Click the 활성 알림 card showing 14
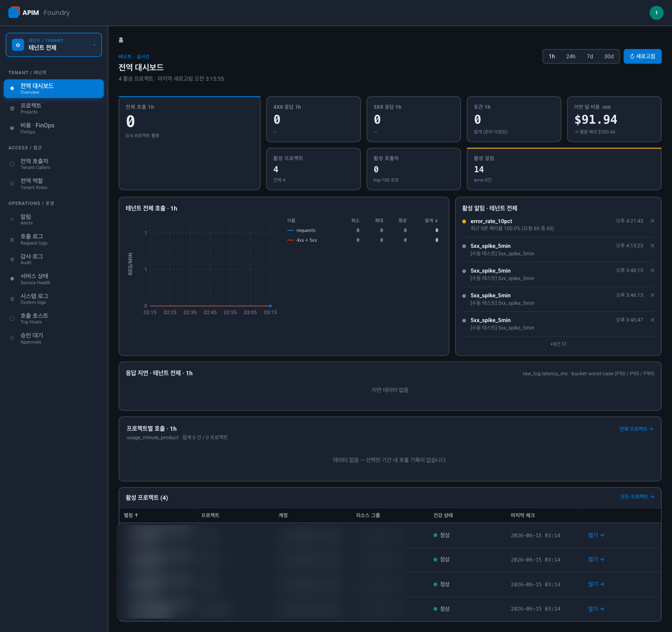 coord(564,169)
